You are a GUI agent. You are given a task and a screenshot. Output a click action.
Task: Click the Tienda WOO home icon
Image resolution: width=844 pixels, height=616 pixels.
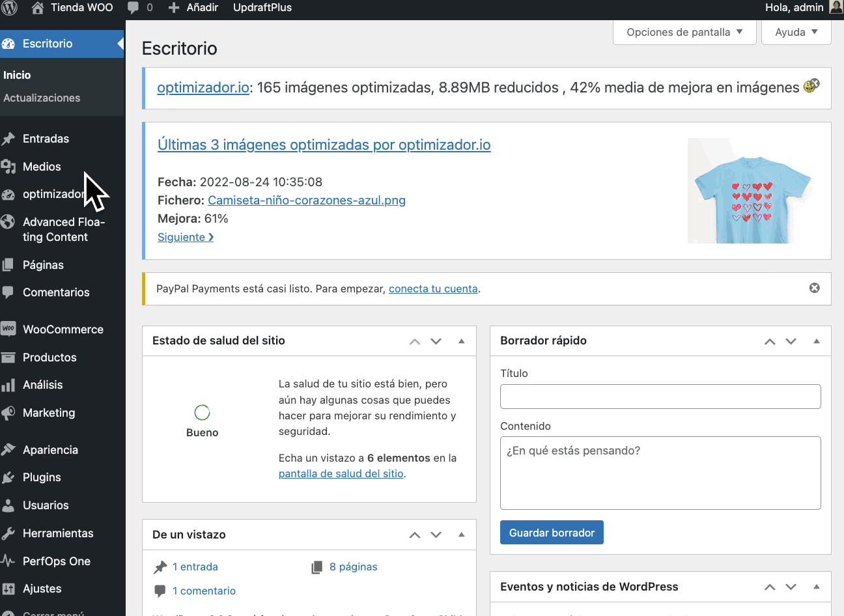tap(38, 8)
